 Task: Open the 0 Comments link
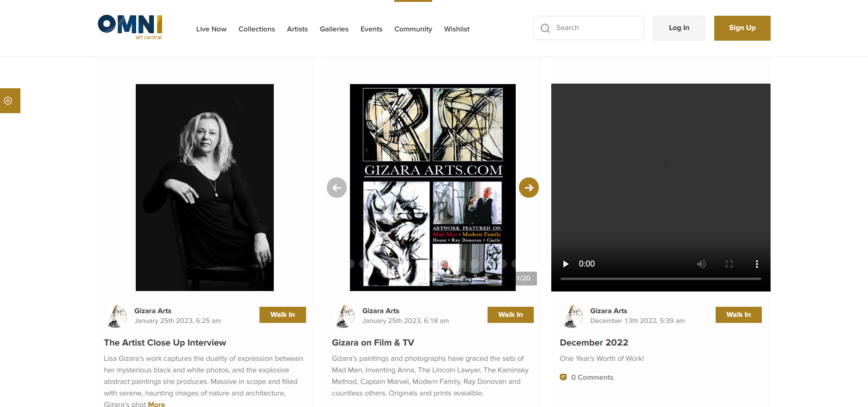tap(592, 377)
